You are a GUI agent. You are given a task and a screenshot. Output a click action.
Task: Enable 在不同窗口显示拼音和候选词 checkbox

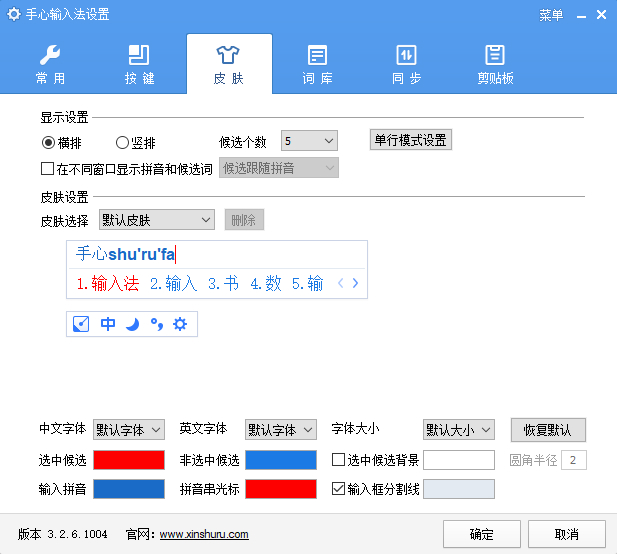pyautogui.click(x=47, y=169)
